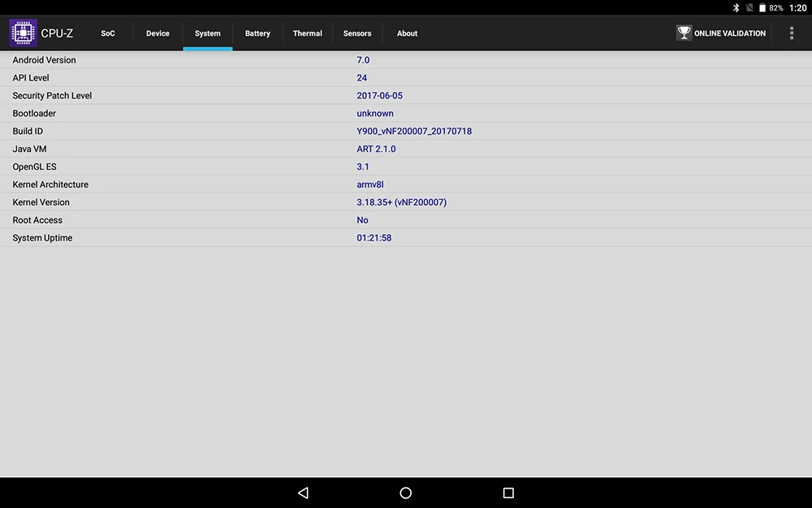This screenshot has height=508, width=812.
Task: Select the Root Access value No
Action: click(362, 220)
